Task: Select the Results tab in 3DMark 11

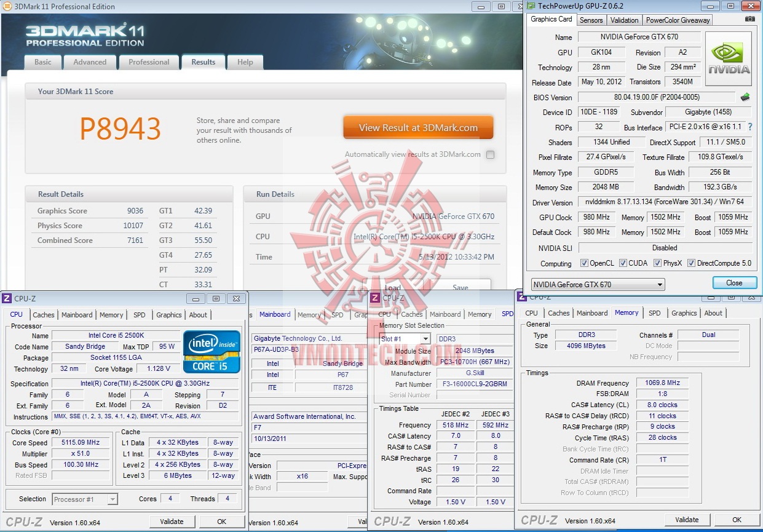Action: pos(204,62)
